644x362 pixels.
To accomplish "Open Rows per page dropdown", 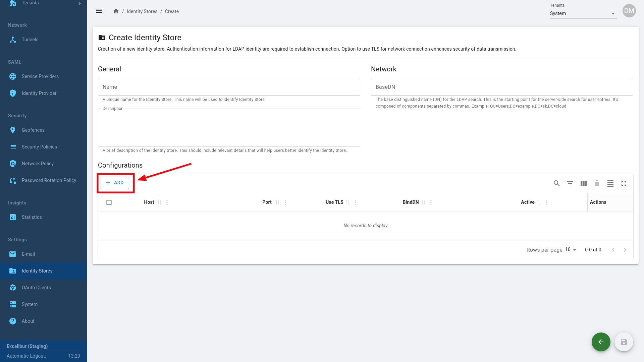I will 571,250.
